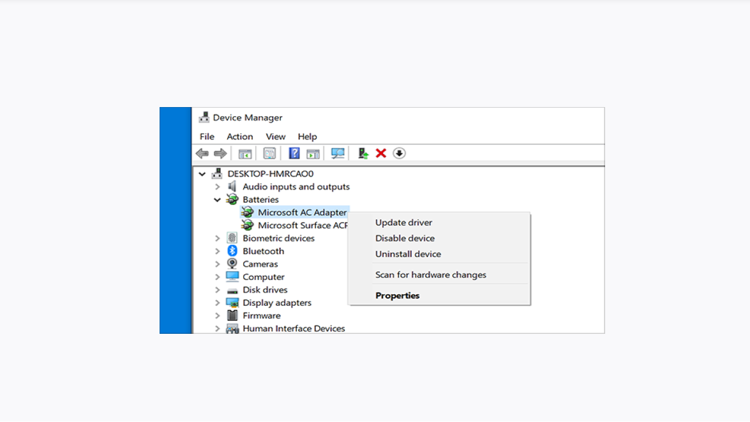
Task: Expand the Computer category
Action: click(217, 277)
